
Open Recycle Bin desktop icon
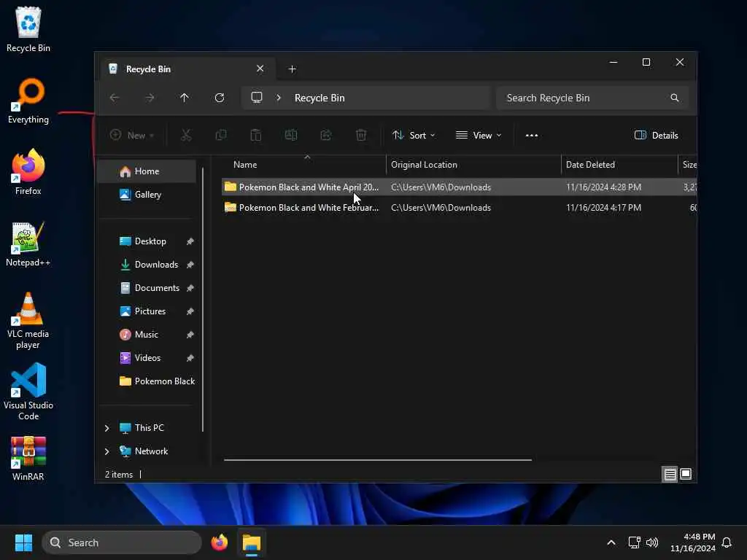point(28,29)
